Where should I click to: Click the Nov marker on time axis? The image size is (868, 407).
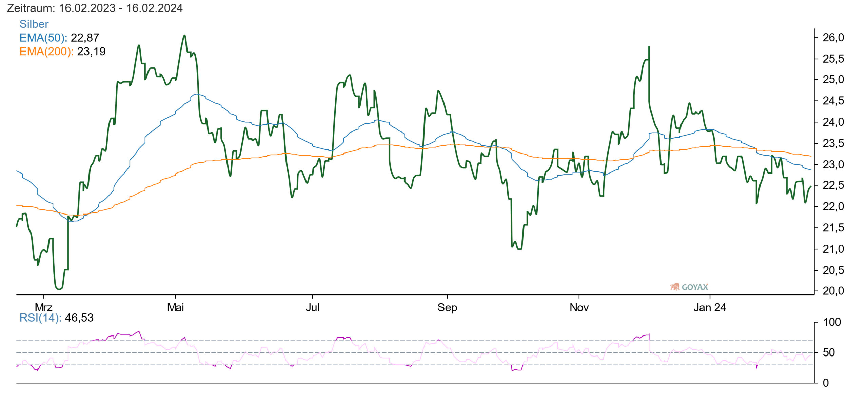pyautogui.click(x=579, y=307)
